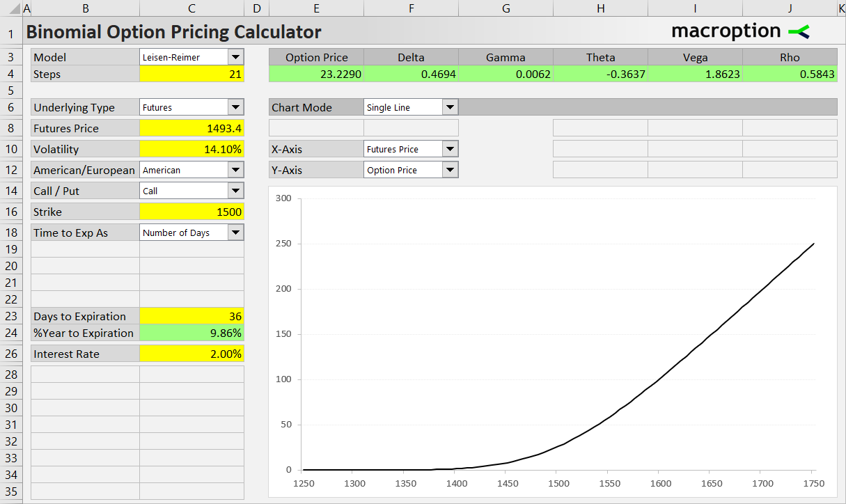
Task: Click the Gamma header cell
Action: [506, 57]
